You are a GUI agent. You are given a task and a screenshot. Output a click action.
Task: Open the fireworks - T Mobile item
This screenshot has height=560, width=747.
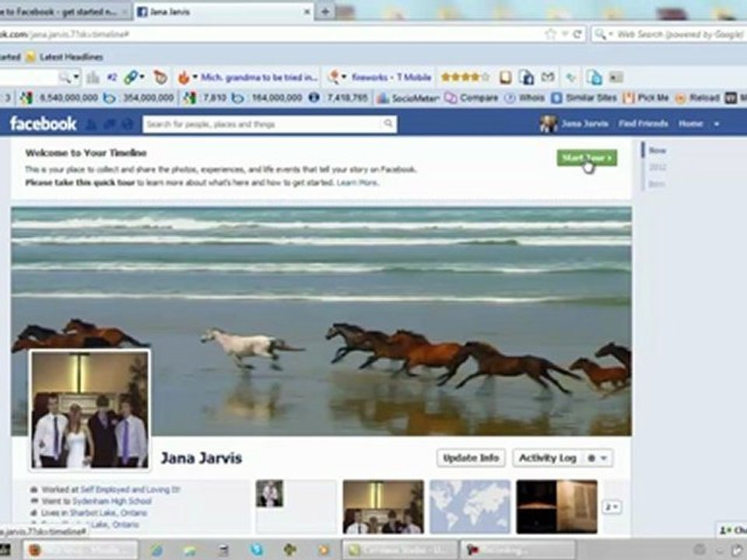(x=391, y=77)
